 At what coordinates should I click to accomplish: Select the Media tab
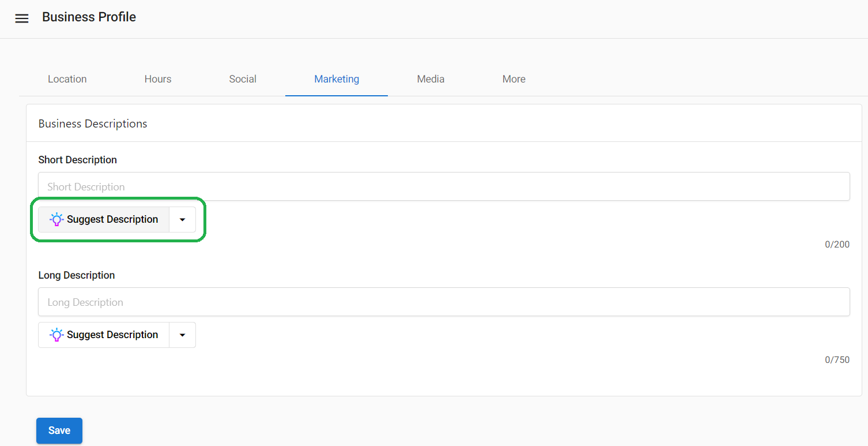point(430,79)
